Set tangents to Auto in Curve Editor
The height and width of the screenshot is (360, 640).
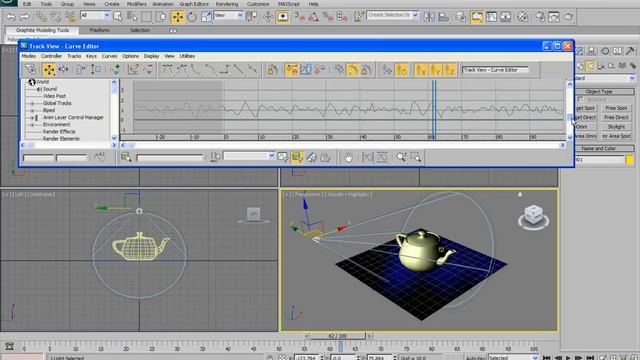(167, 70)
